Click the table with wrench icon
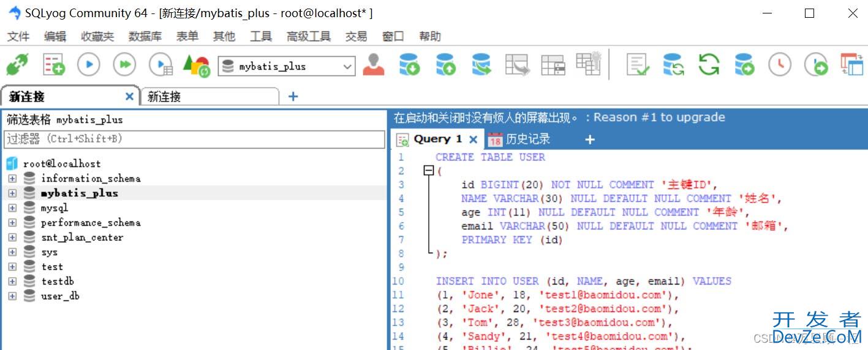Screen dimensions: 868x350 589,64
